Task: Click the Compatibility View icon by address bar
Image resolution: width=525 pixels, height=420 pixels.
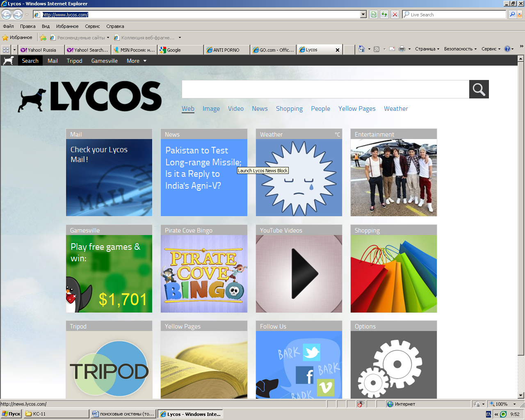Action: point(374,15)
